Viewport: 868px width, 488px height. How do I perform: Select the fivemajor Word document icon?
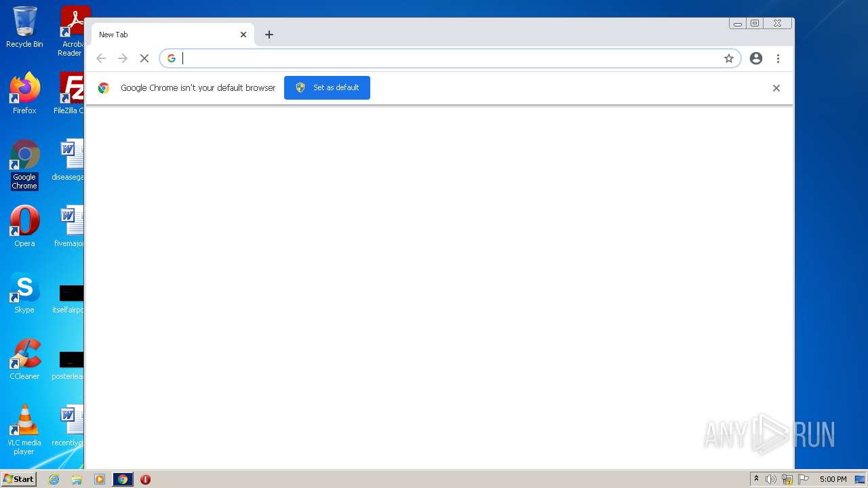tap(70, 226)
